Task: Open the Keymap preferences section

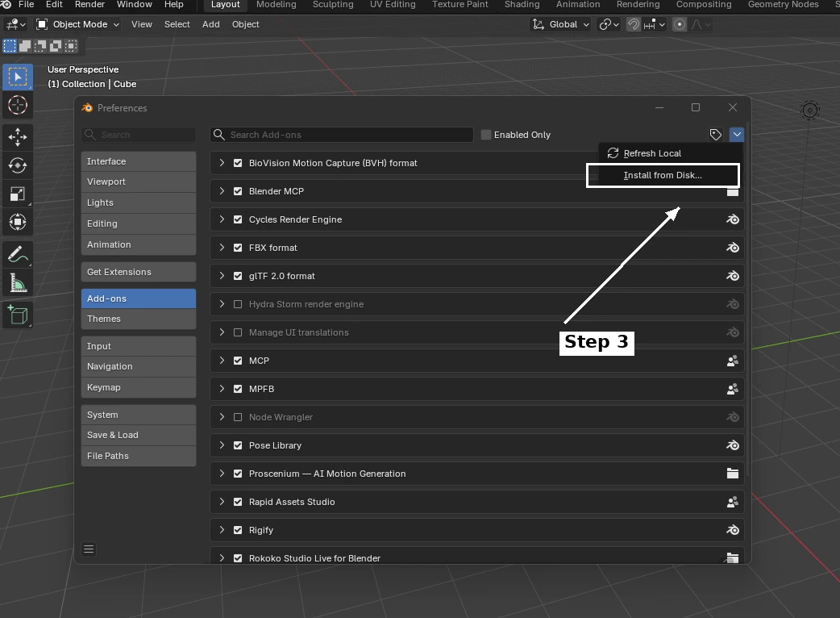Action: coord(139,387)
